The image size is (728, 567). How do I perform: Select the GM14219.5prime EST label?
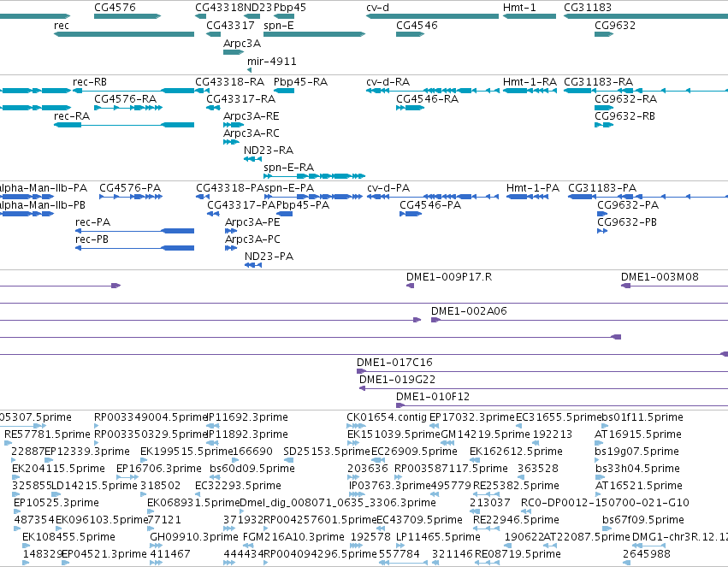coord(485,434)
